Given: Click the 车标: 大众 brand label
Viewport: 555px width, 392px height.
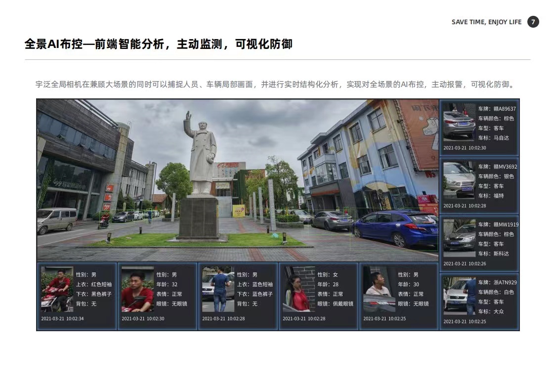Looking at the screenshot, I should (491, 311).
